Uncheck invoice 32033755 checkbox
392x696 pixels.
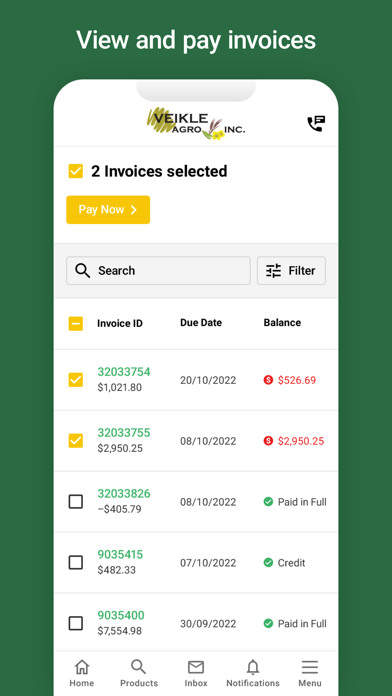75,441
